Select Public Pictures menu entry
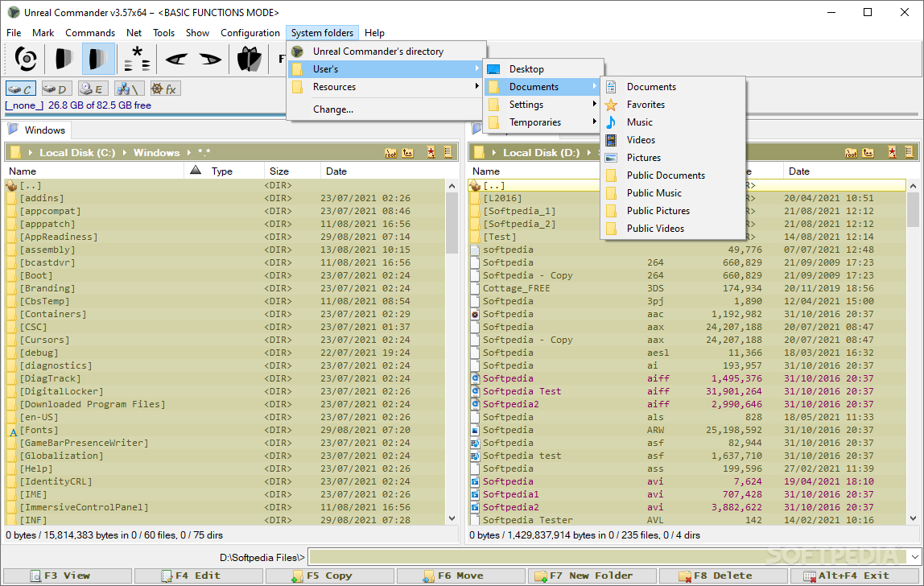 point(672,210)
